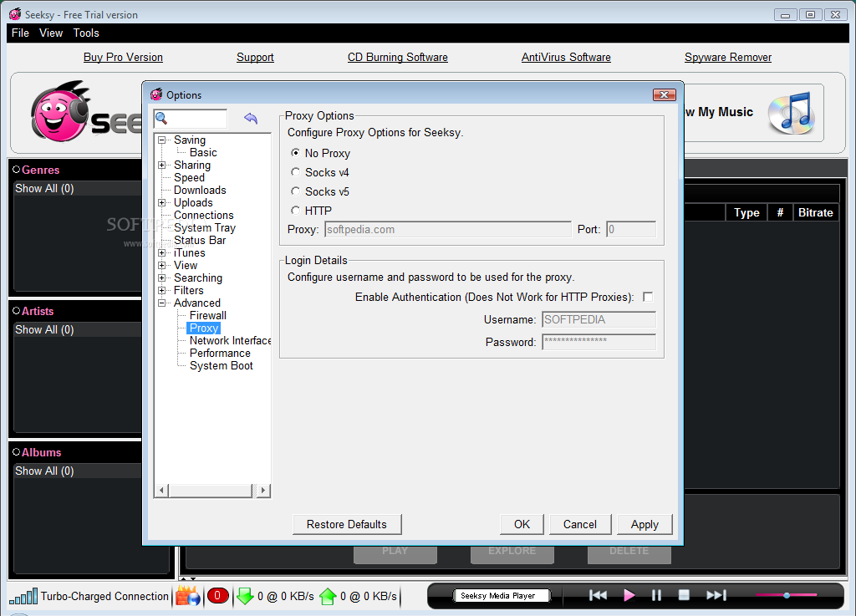Click the Type column header
This screenshot has height=616, width=856.
click(746, 212)
